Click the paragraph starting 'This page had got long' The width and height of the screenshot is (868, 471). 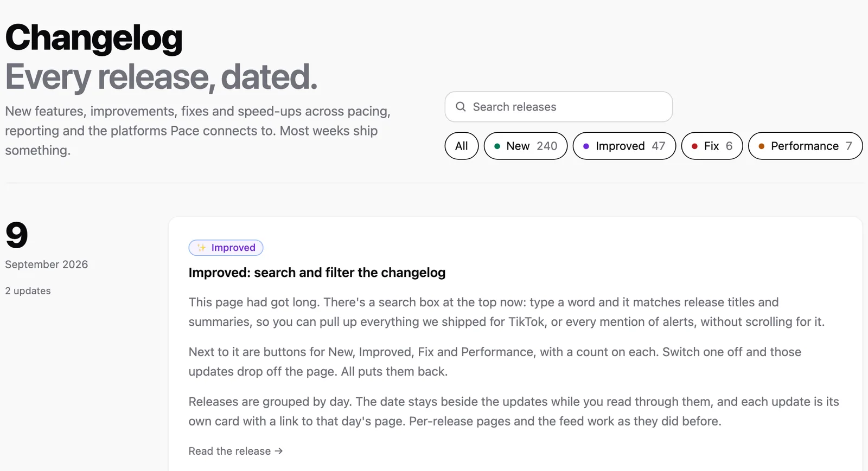(x=507, y=312)
